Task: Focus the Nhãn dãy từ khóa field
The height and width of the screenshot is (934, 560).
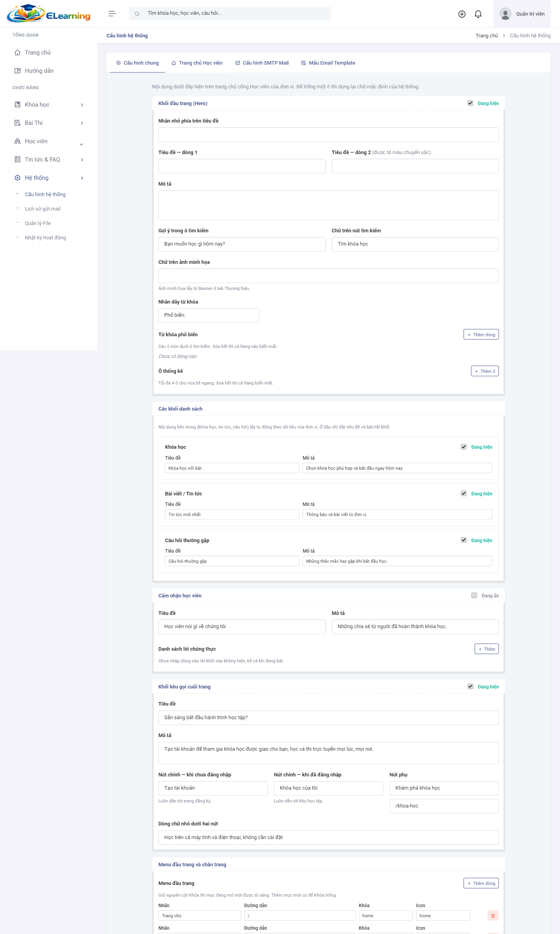Action: pyautogui.click(x=209, y=316)
